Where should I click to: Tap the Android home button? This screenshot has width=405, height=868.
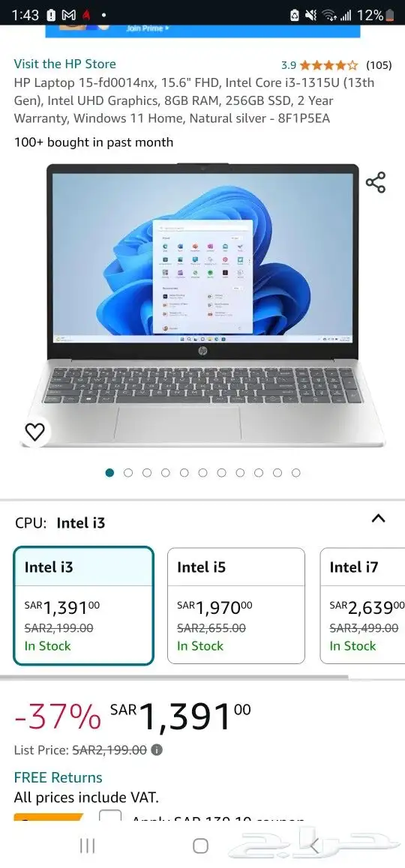(x=200, y=846)
